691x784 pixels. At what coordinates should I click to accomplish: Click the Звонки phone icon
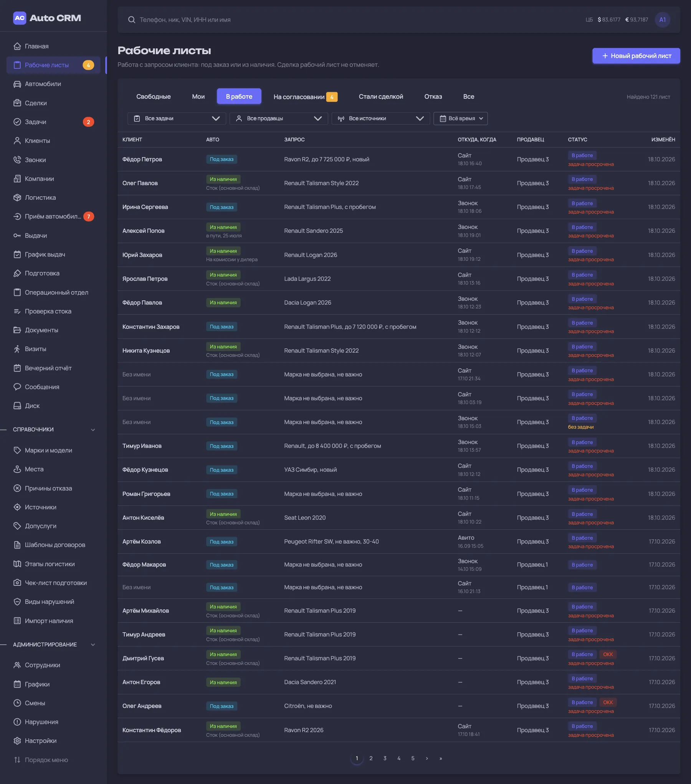17,160
